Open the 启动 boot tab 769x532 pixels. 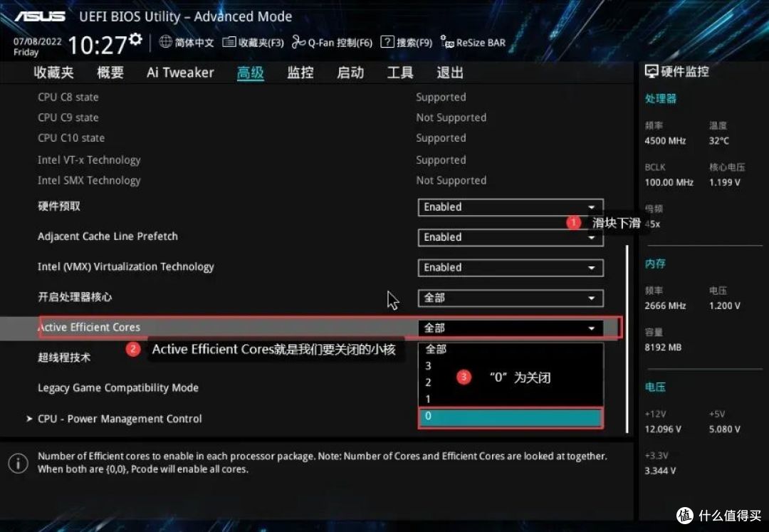350,73
